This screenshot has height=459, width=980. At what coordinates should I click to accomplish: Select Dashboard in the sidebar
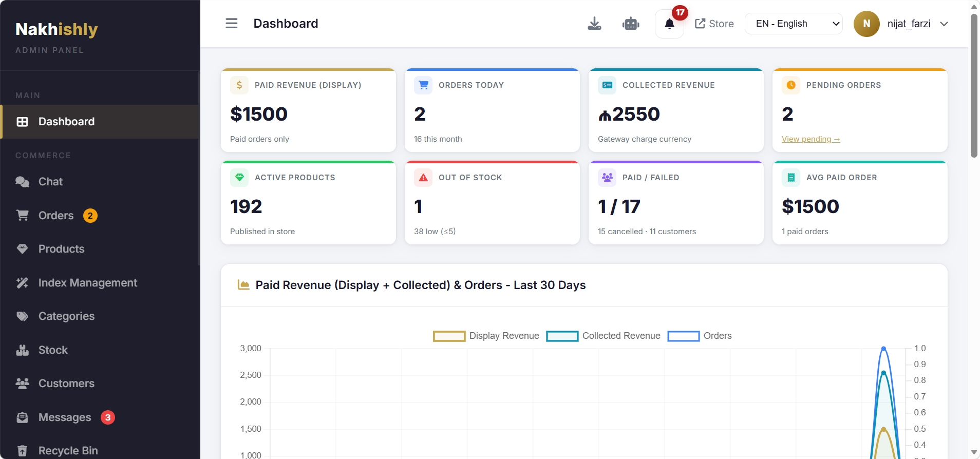pyautogui.click(x=100, y=122)
